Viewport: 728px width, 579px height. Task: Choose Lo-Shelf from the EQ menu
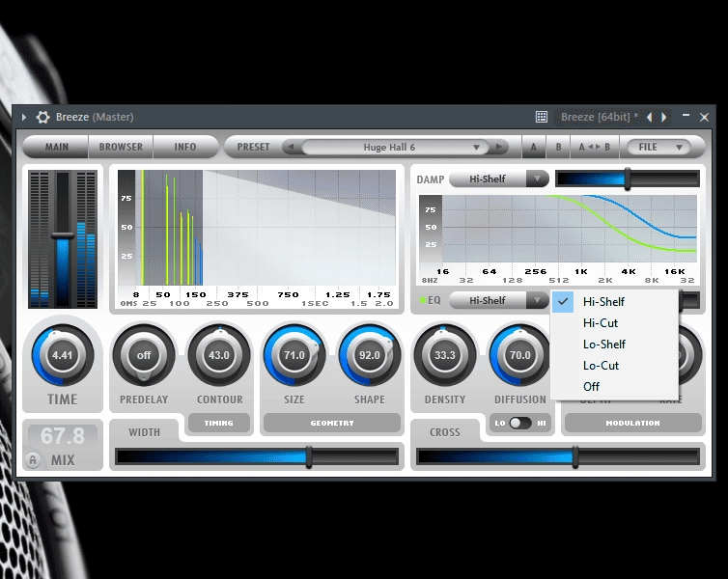pyautogui.click(x=614, y=345)
